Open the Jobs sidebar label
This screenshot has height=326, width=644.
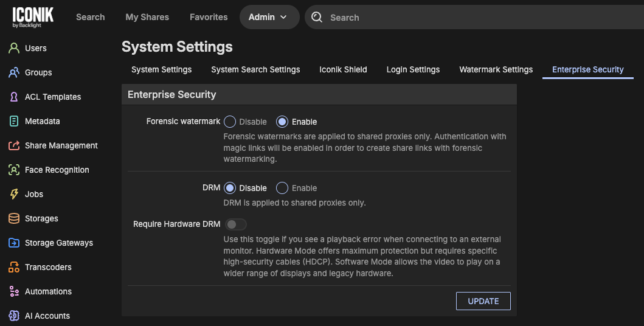click(34, 194)
